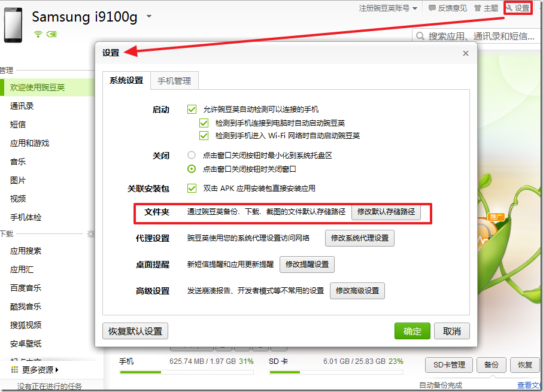Select close window on close button option

[192, 169]
